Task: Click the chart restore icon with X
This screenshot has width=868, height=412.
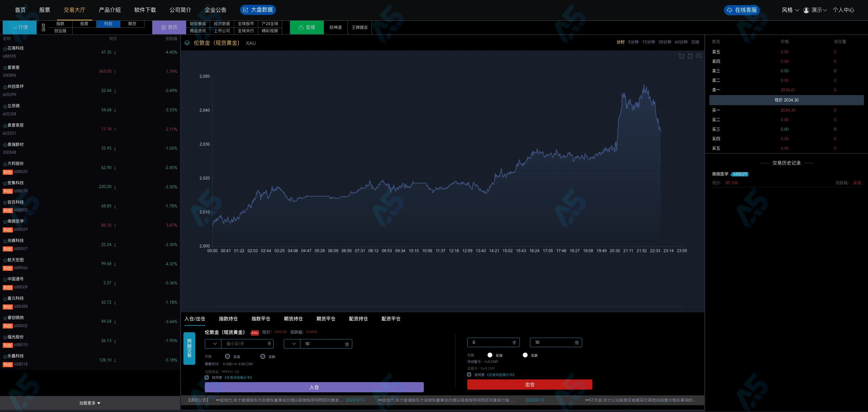Action: pos(699,56)
